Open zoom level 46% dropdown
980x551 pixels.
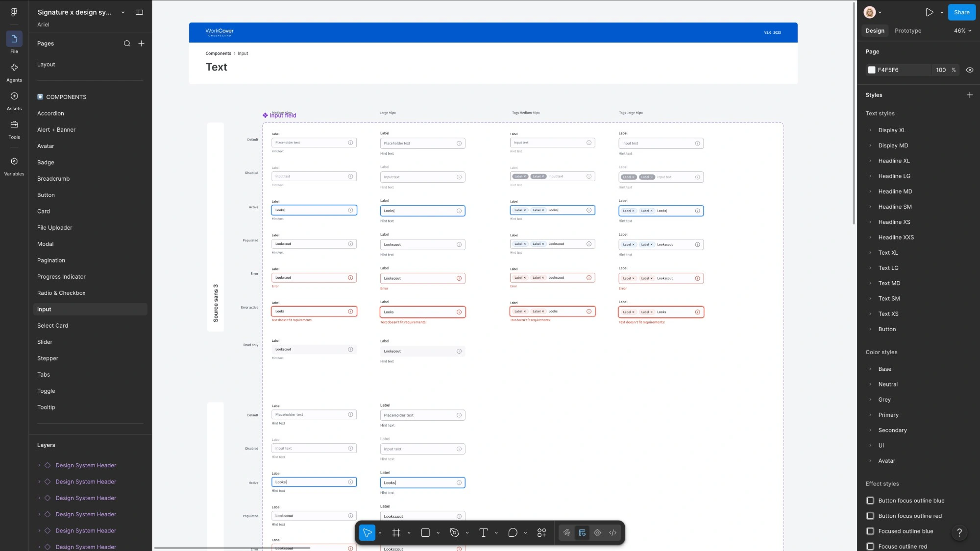962,31
